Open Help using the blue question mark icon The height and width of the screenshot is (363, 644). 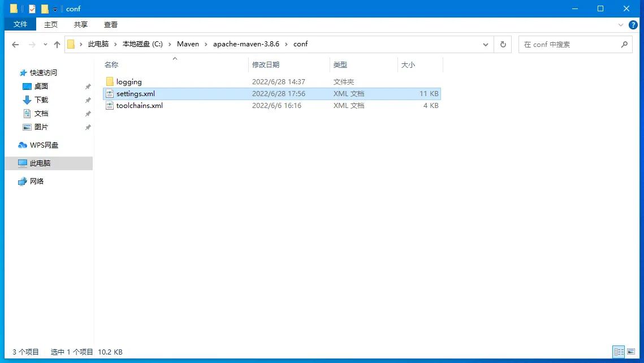633,24
